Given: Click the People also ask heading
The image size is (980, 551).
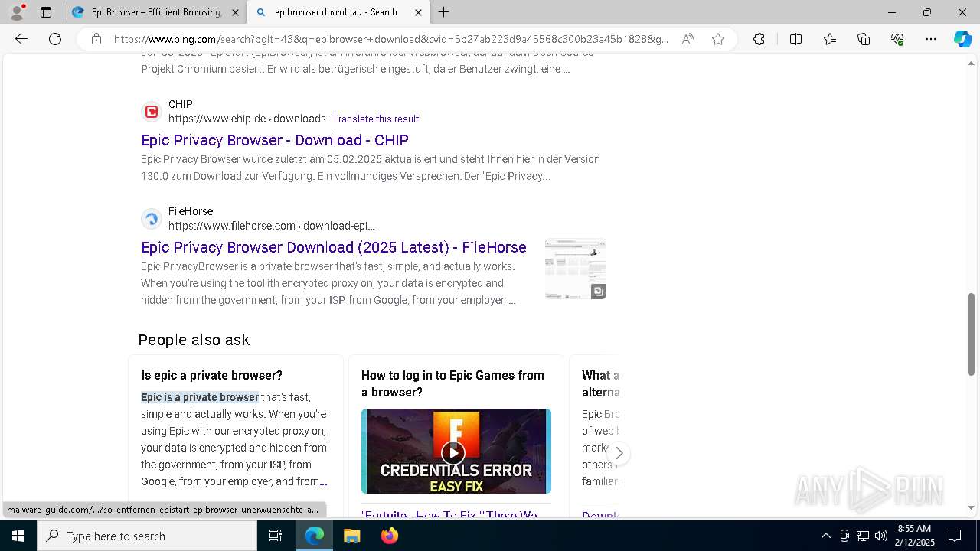Looking at the screenshot, I should point(194,340).
